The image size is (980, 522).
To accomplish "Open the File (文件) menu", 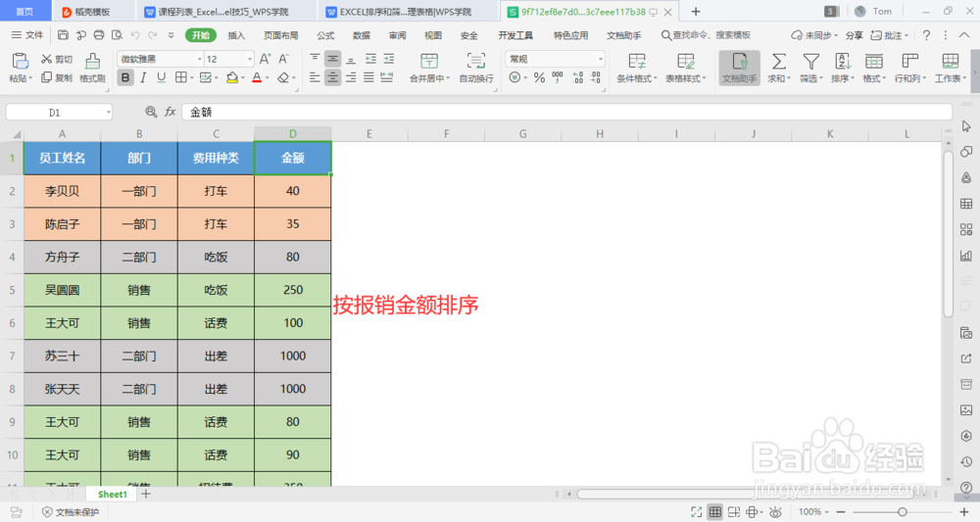I will pos(28,35).
